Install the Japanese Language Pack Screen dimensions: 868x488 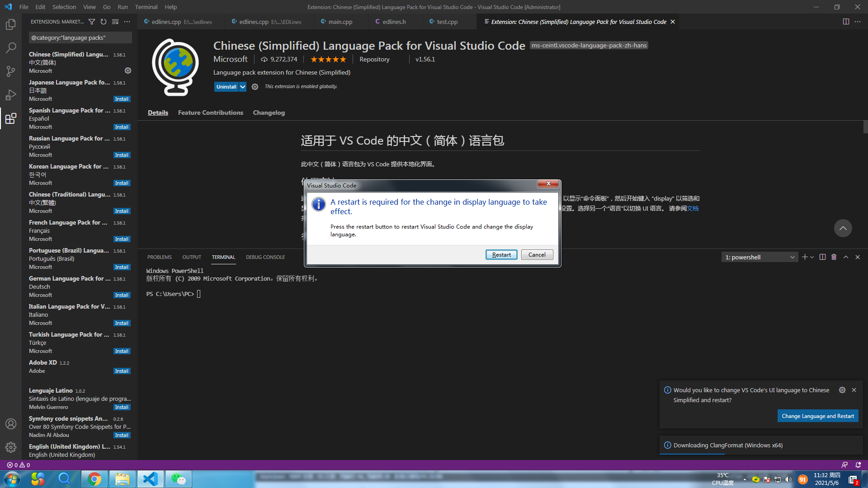[122, 99]
